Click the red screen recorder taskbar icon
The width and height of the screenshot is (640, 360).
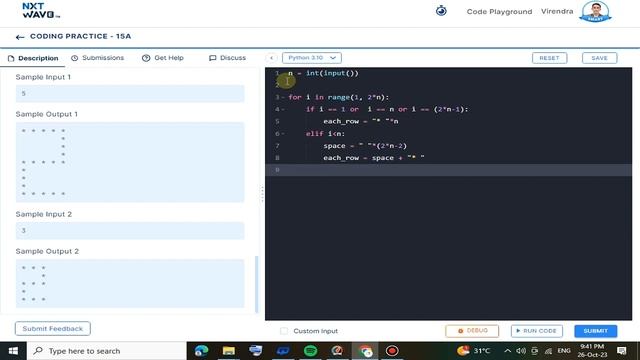[392, 351]
